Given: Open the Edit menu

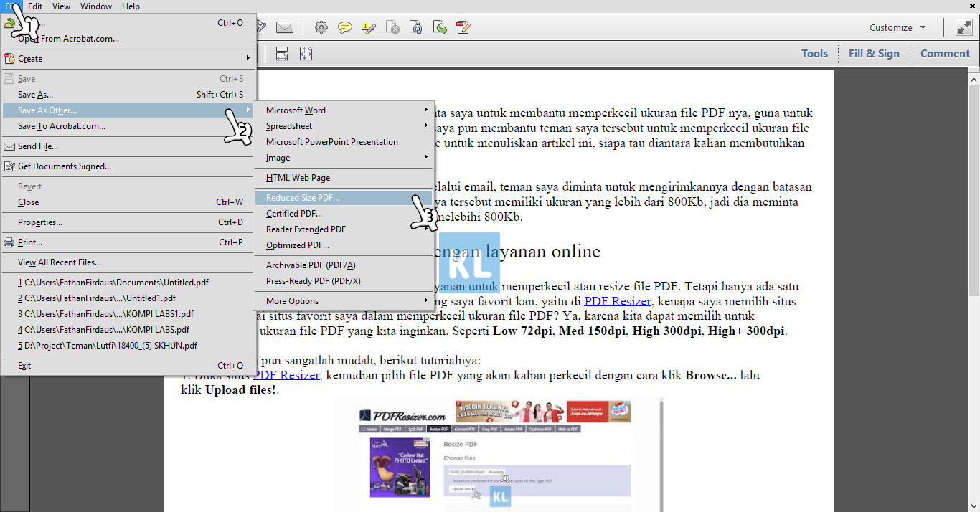Looking at the screenshot, I should (35, 6).
